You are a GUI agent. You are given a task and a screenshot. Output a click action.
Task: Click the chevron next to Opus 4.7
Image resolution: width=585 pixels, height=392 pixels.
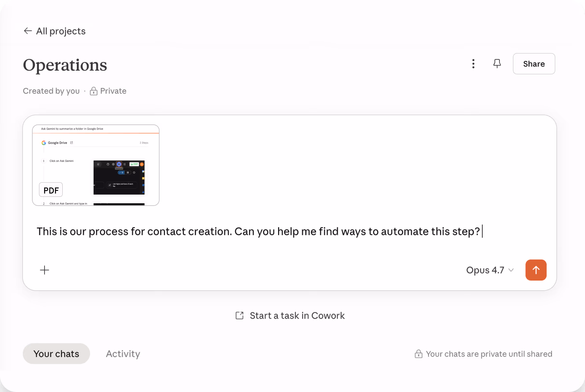[x=511, y=270]
